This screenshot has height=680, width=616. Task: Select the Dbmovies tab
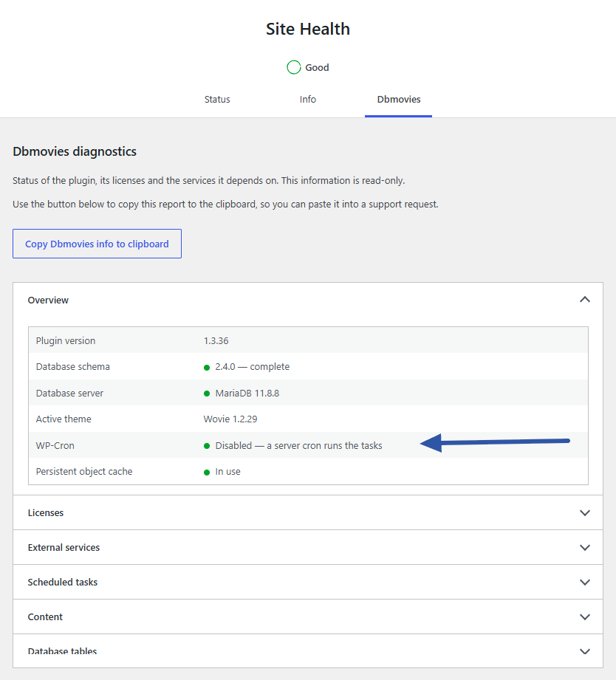[x=398, y=100]
